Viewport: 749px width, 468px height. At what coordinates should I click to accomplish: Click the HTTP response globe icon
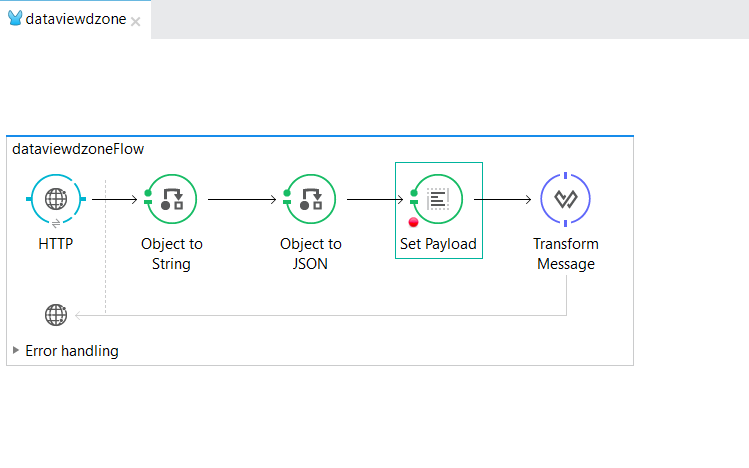(56, 315)
